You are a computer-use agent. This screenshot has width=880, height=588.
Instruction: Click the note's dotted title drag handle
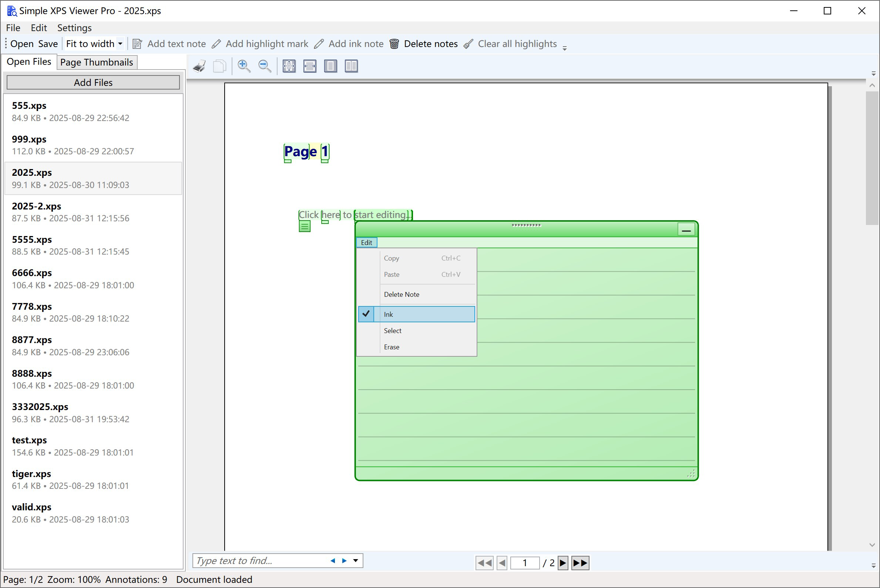(x=526, y=225)
